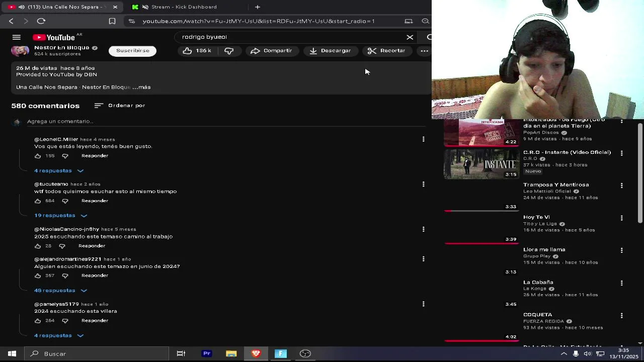Image resolution: width=644 pixels, height=362 pixels.
Task: Reload the browser page
Action: click(41, 21)
